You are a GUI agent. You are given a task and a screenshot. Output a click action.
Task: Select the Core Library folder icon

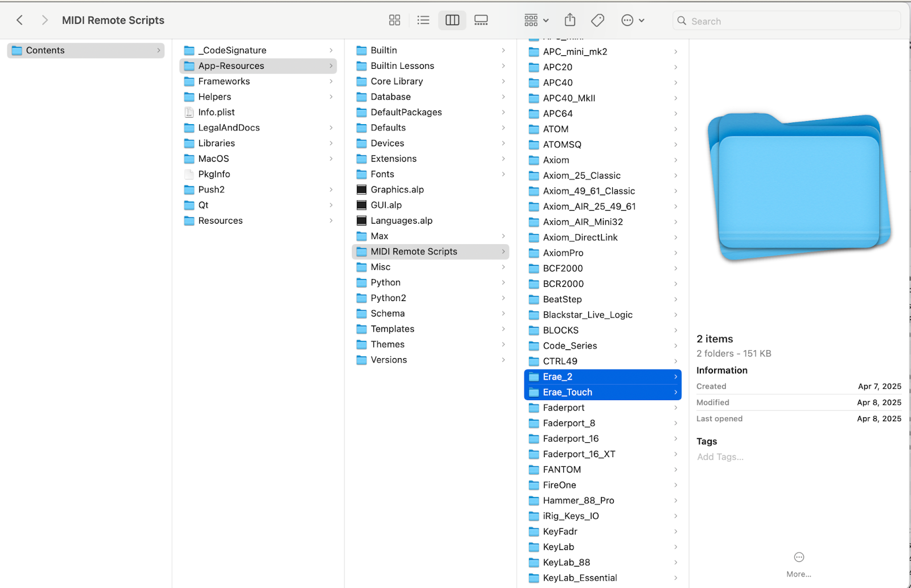(x=362, y=81)
